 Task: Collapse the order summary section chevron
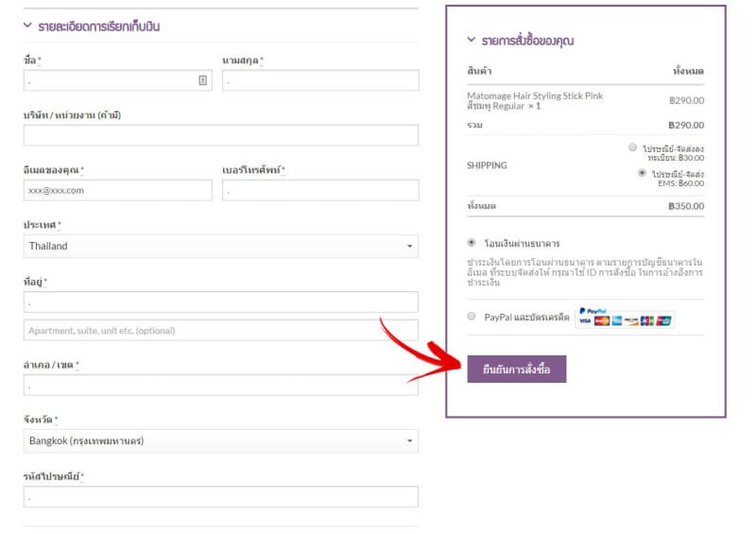click(x=472, y=41)
